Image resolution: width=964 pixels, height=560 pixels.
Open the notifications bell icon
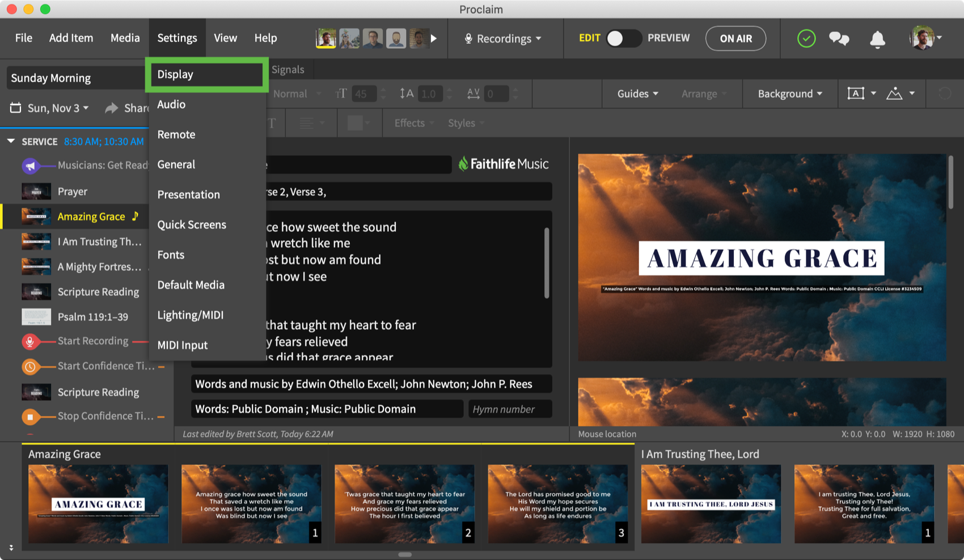click(x=877, y=39)
